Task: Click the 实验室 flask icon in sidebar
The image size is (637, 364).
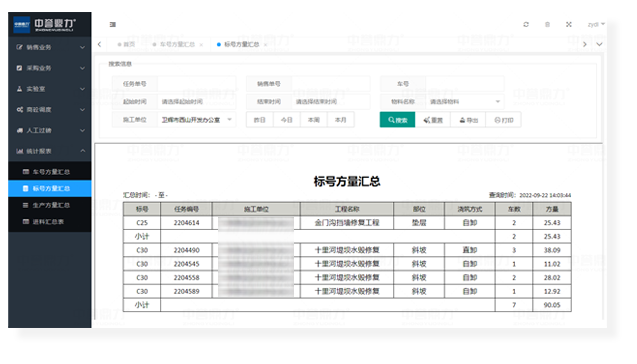Action: 19,89
